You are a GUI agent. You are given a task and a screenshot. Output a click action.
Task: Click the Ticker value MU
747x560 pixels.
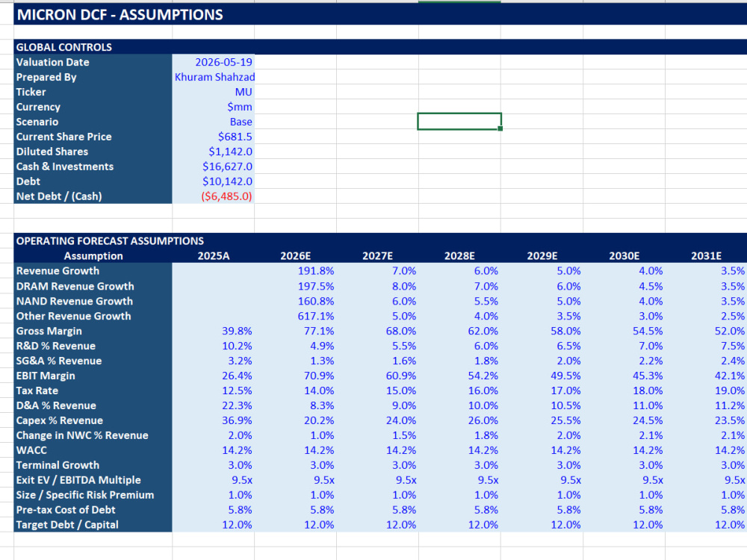(244, 92)
